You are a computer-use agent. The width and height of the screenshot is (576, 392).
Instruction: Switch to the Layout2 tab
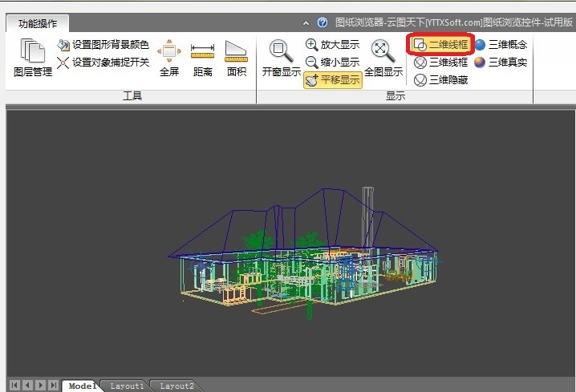pos(176,386)
